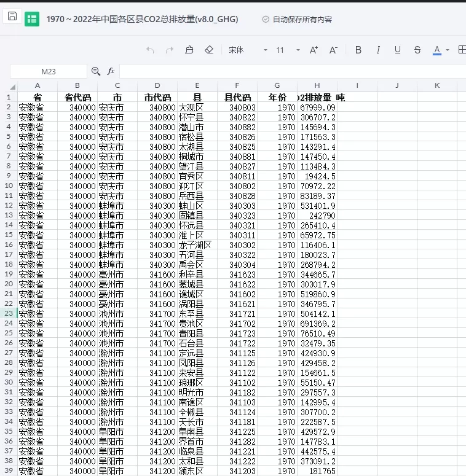Click cell 519860.9
The height and width of the screenshot is (476, 466).
click(x=317, y=294)
